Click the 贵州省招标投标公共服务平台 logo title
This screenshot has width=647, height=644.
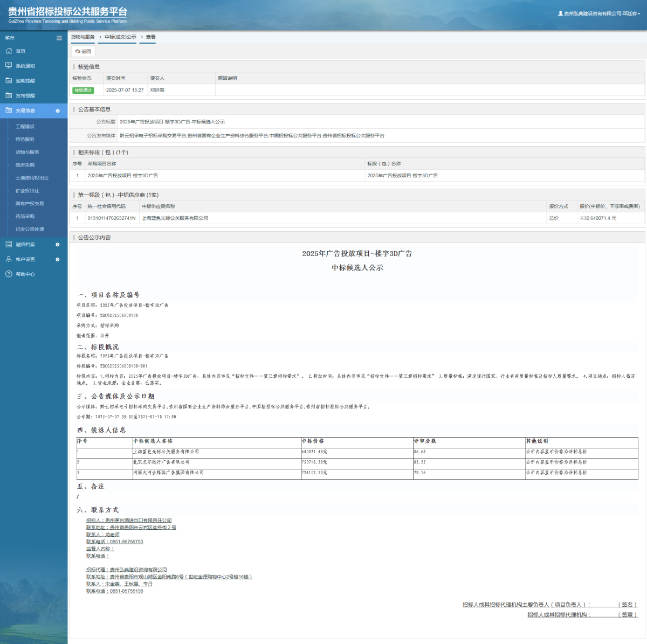(x=68, y=11)
